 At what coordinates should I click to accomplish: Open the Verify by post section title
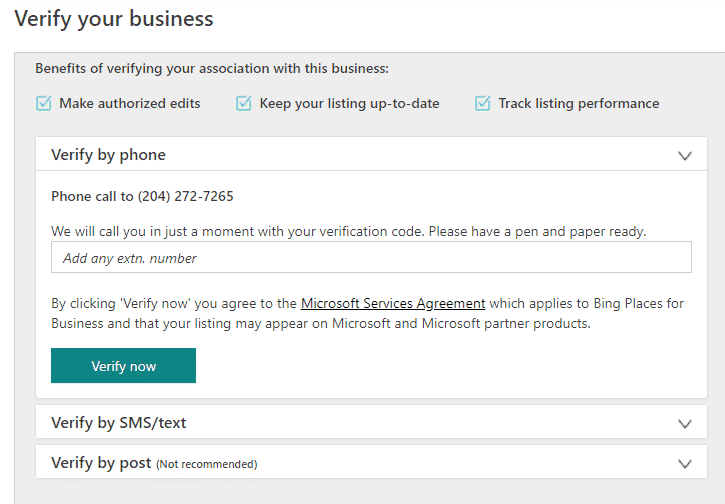point(101,463)
